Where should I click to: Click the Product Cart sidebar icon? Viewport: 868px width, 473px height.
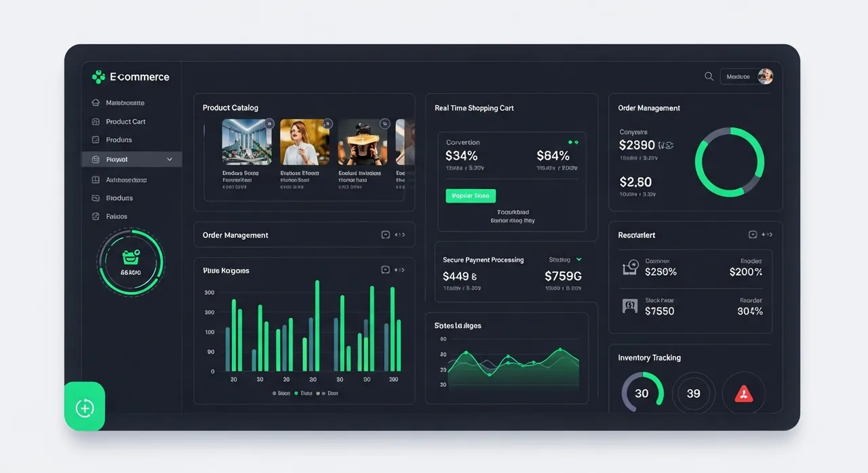[x=96, y=122]
